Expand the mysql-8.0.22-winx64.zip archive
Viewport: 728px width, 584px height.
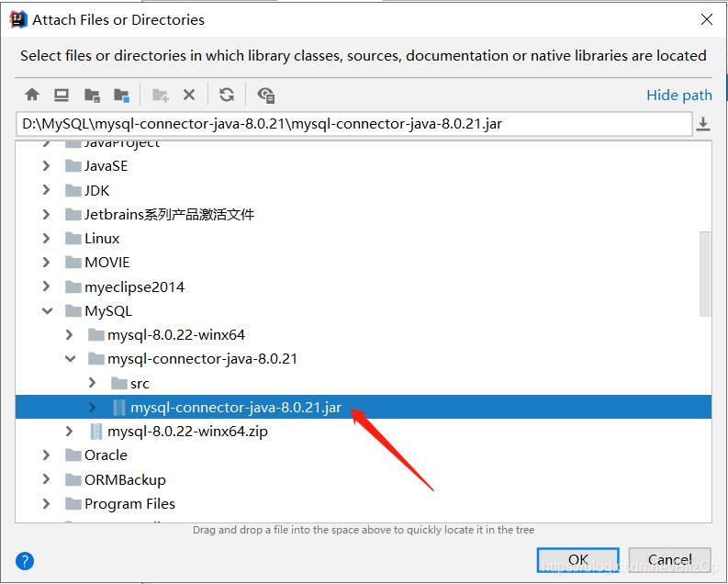pyautogui.click(x=69, y=432)
